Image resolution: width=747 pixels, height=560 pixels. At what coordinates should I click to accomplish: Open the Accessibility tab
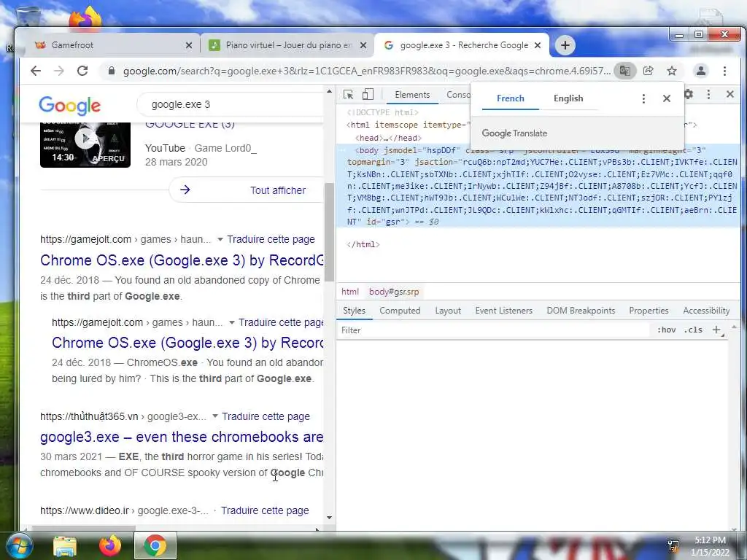[x=706, y=311]
